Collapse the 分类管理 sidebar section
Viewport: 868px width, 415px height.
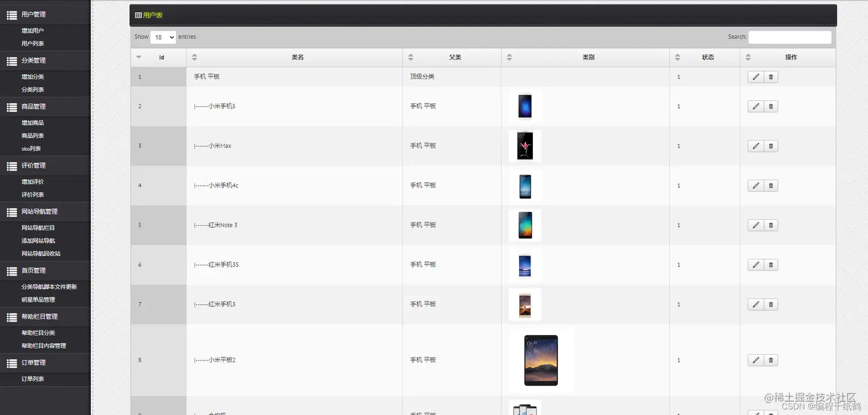click(x=45, y=60)
